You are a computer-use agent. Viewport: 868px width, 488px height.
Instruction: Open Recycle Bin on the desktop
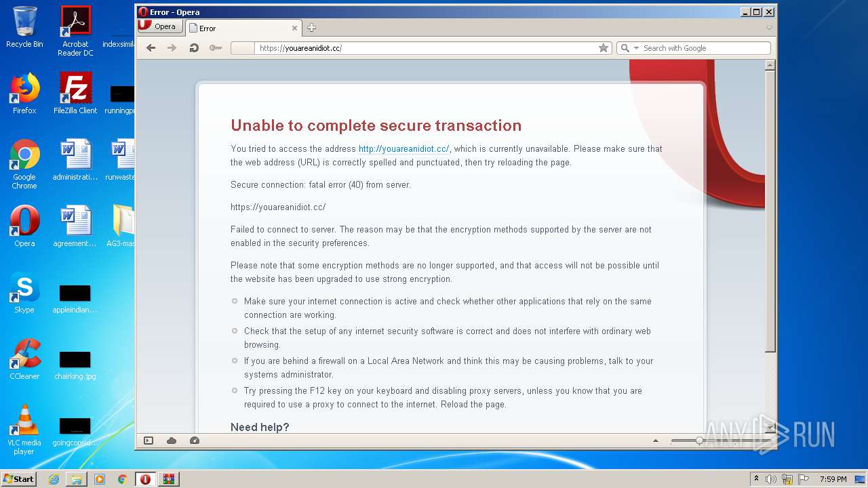coord(24,27)
